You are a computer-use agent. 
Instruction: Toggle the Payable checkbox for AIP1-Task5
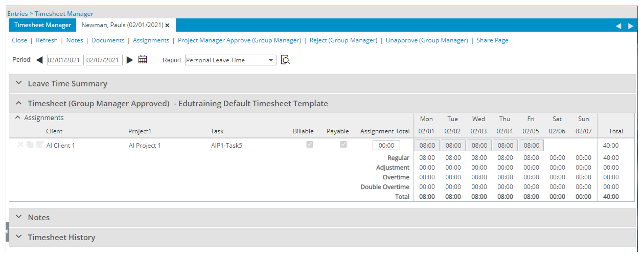pos(343,145)
